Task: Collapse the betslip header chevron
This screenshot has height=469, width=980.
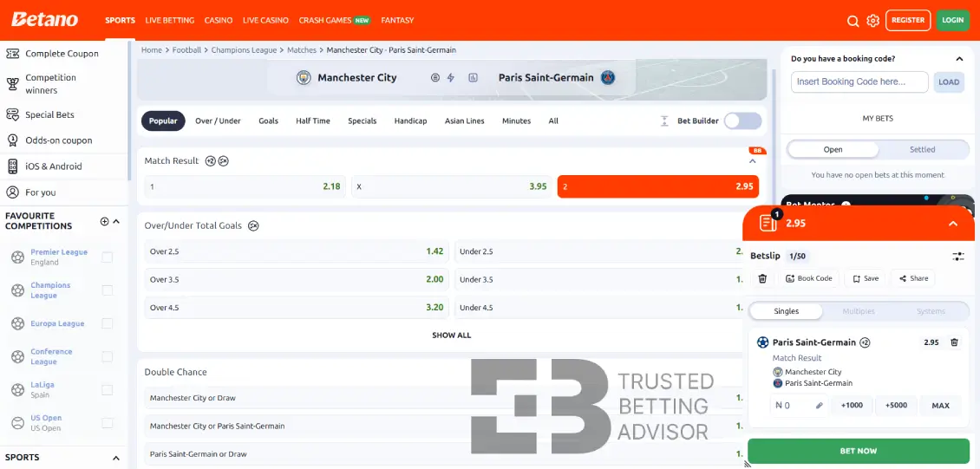Action: 953,224
